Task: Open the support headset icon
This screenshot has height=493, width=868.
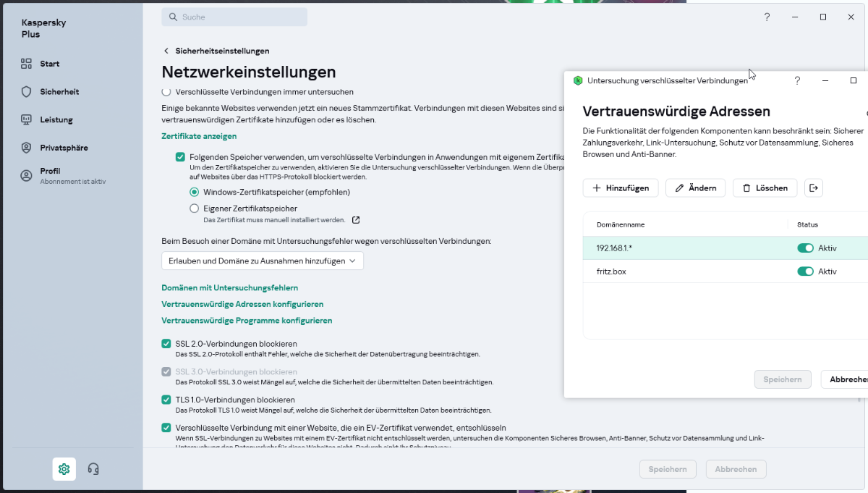Action: pyautogui.click(x=93, y=469)
